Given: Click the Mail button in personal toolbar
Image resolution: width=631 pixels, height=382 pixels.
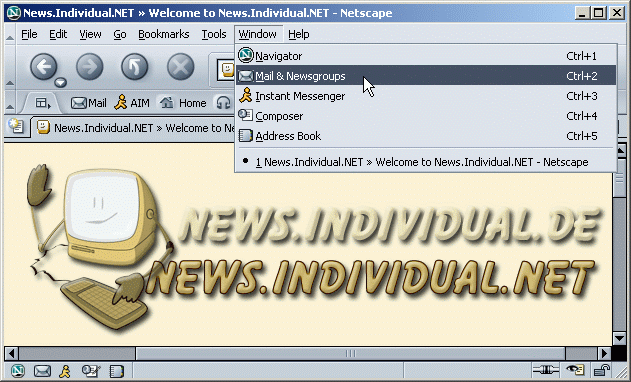Looking at the screenshot, I should tap(89, 103).
